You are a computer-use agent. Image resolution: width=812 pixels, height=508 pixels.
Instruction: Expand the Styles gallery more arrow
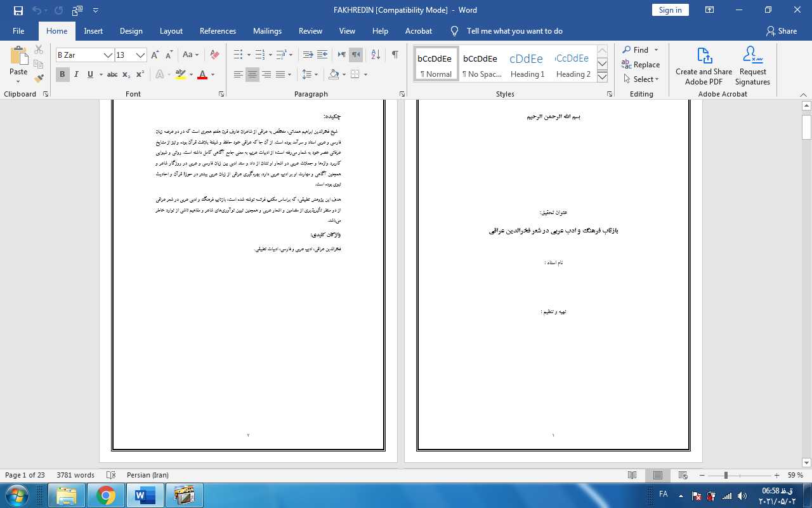pos(602,77)
